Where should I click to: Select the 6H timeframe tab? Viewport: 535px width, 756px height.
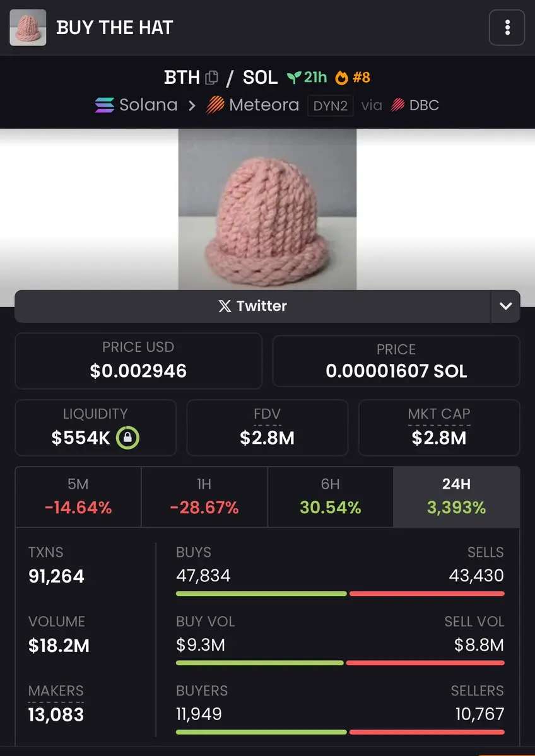[331, 497]
